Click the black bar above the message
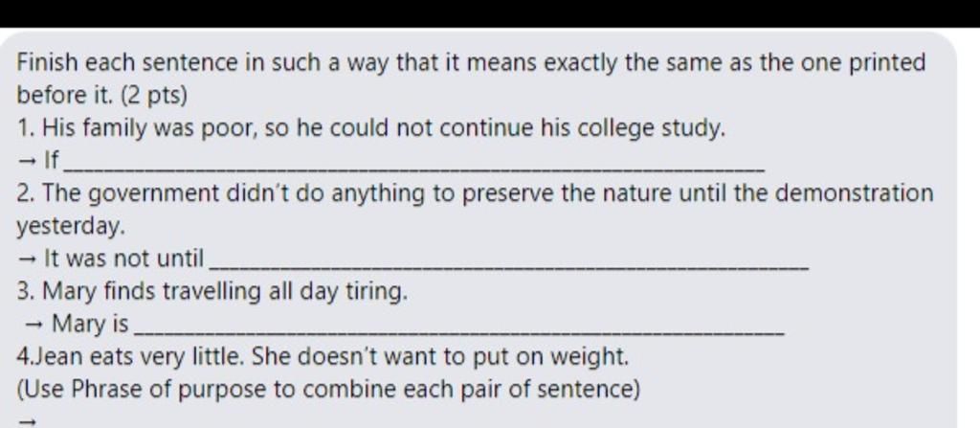Image resolution: width=980 pixels, height=428 pixels. (x=490, y=13)
